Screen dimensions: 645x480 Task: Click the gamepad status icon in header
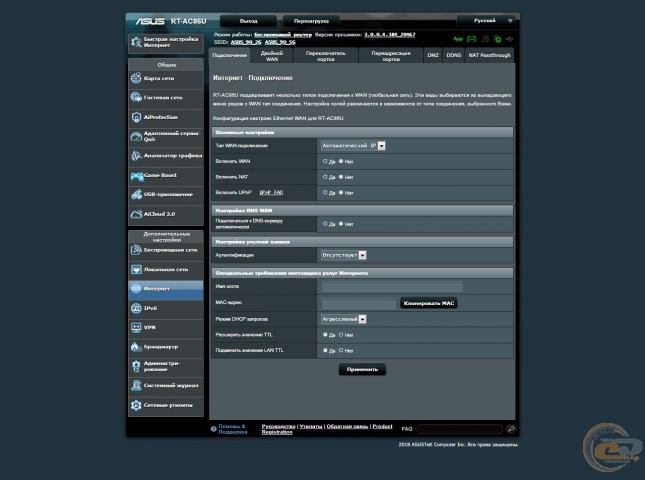(x=471, y=39)
